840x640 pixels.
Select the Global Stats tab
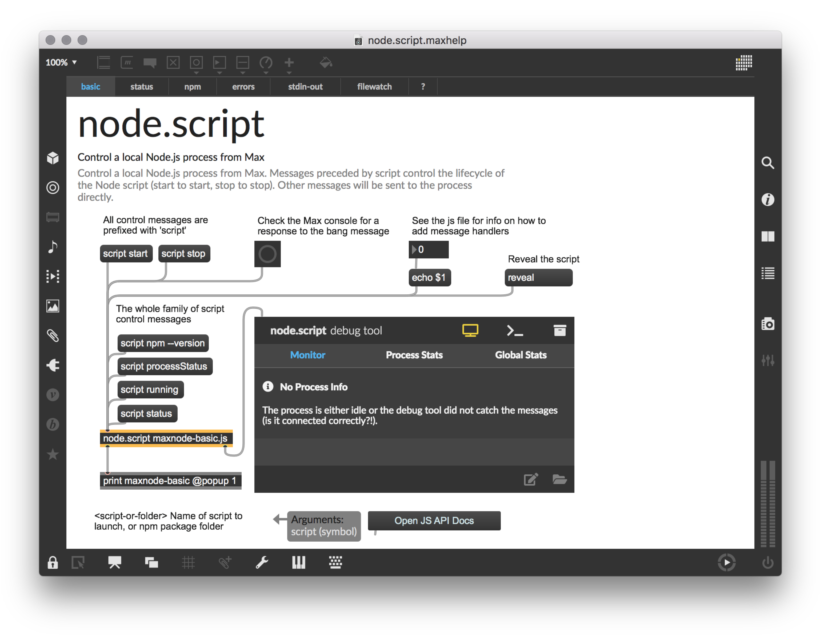pyautogui.click(x=520, y=355)
